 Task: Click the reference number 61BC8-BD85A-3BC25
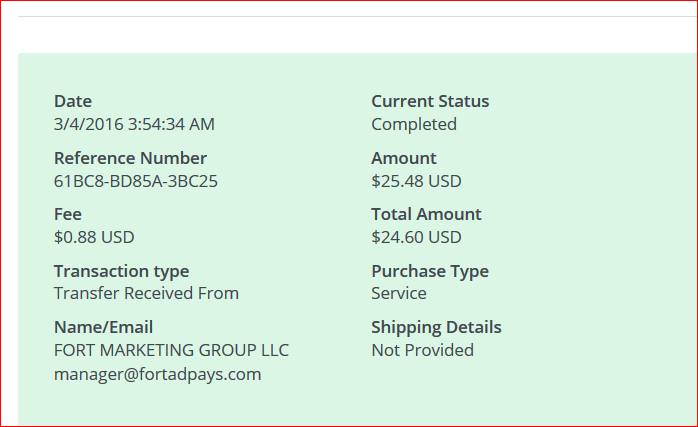[x=135, y=181]
